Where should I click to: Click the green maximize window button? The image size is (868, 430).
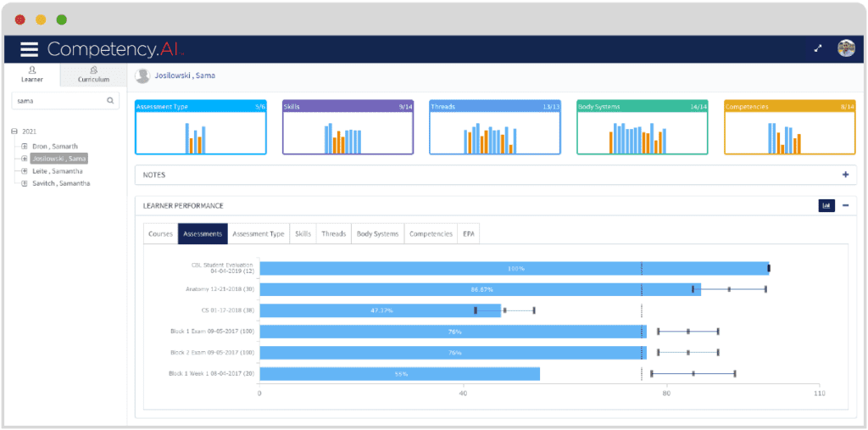[61, 20]
